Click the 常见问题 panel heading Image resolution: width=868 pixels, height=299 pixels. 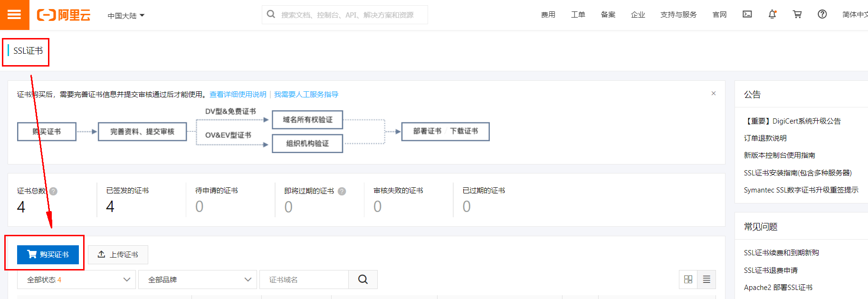pyautogui.click(x=761, y=227)
